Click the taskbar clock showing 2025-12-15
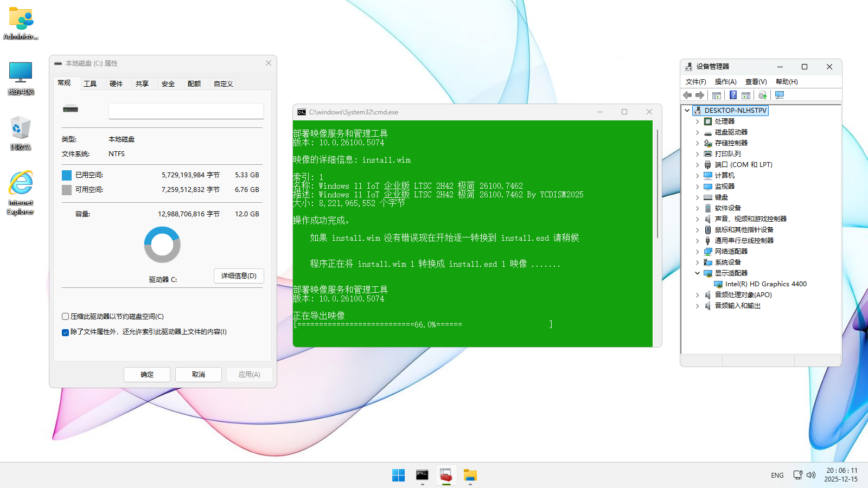Image resolution: width=868 pixels, height=488 pixels. pyautogui.click(x=841, y=475)
